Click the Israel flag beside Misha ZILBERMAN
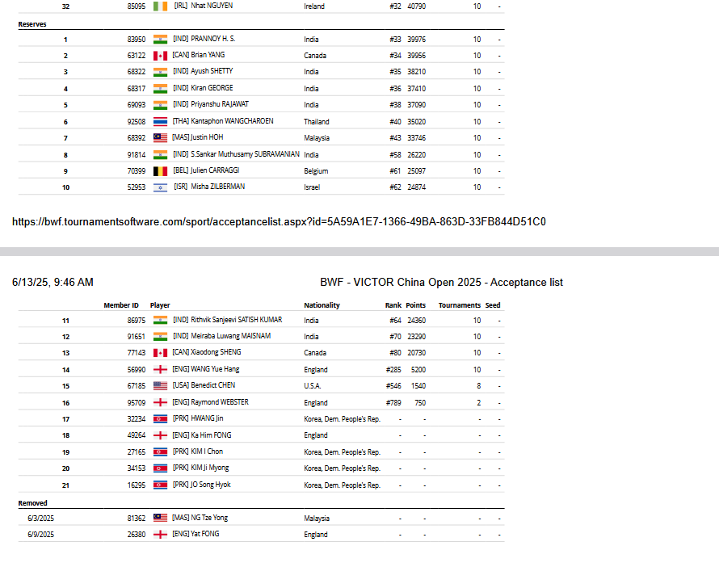719x588 pixels. tap(160, 187)
